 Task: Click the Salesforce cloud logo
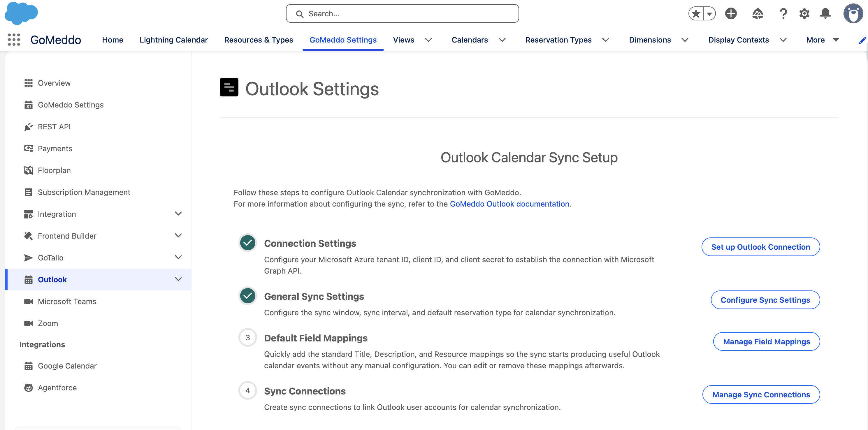[21, 13]
